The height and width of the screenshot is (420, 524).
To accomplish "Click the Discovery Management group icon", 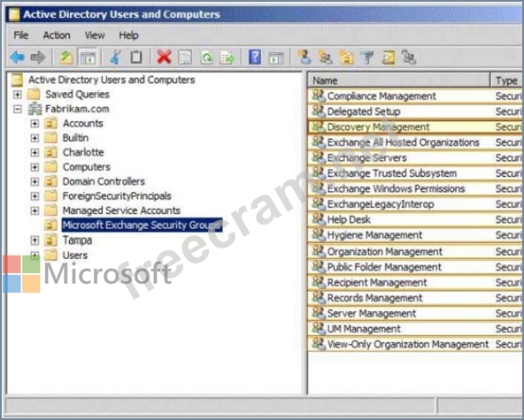I will [319, 126].
